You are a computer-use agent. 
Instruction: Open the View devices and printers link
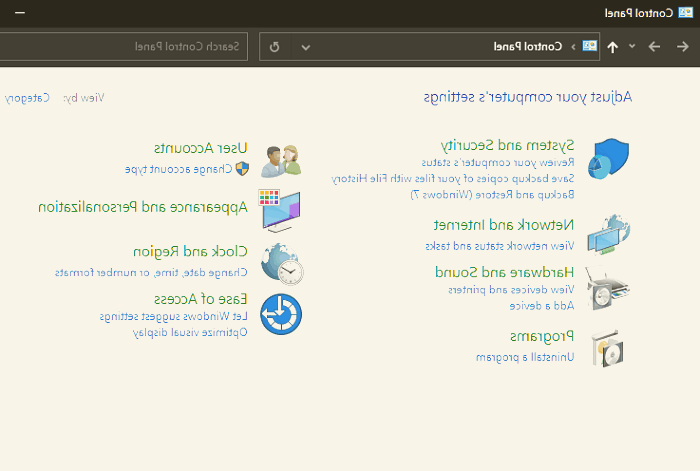click(525, 290)
